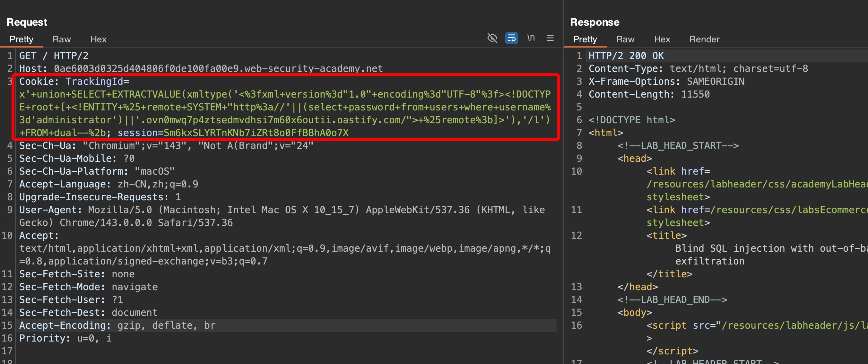Toggle show newline characters \n icon
Viewport: 868px width, 364px height.
[x=531, y=38]
